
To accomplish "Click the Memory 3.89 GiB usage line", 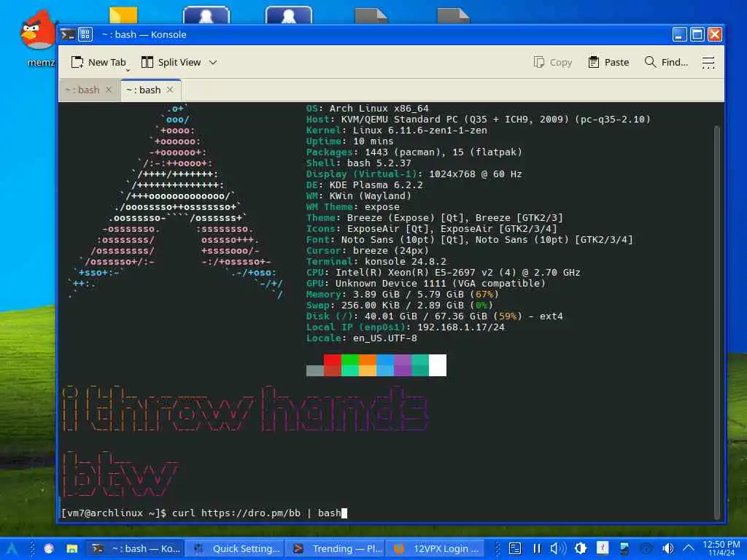I will tap(402, 295).
